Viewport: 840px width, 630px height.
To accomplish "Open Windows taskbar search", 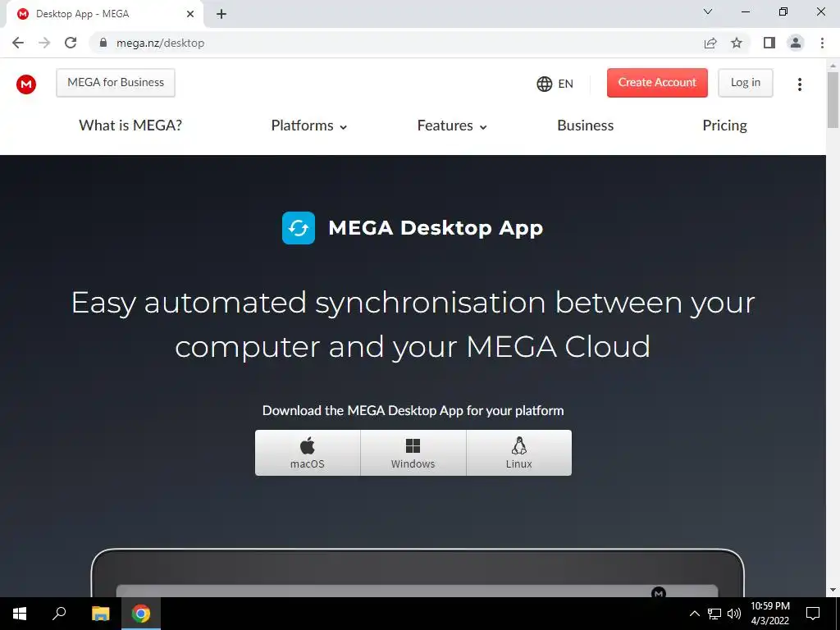I will point(59,614).
